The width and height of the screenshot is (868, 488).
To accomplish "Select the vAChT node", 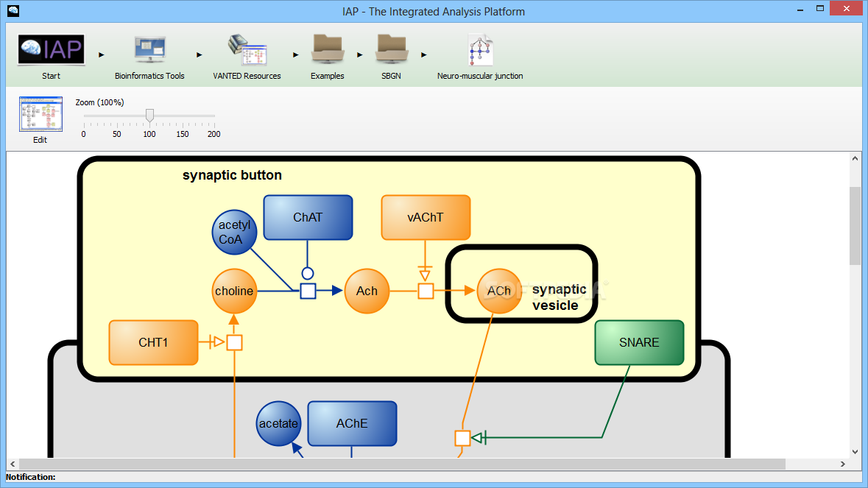I will point(426,217).
